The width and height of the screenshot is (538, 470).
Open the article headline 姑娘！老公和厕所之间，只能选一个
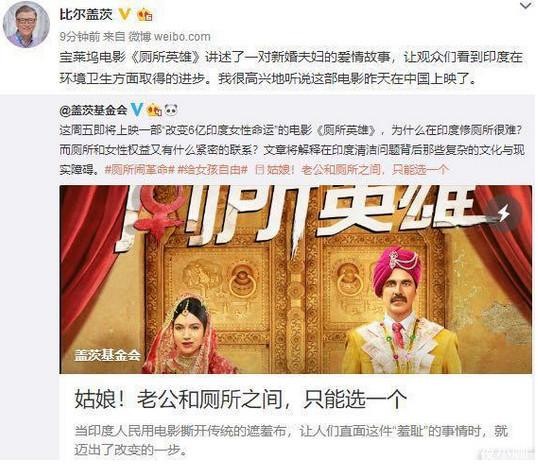[x=241, y=399]
